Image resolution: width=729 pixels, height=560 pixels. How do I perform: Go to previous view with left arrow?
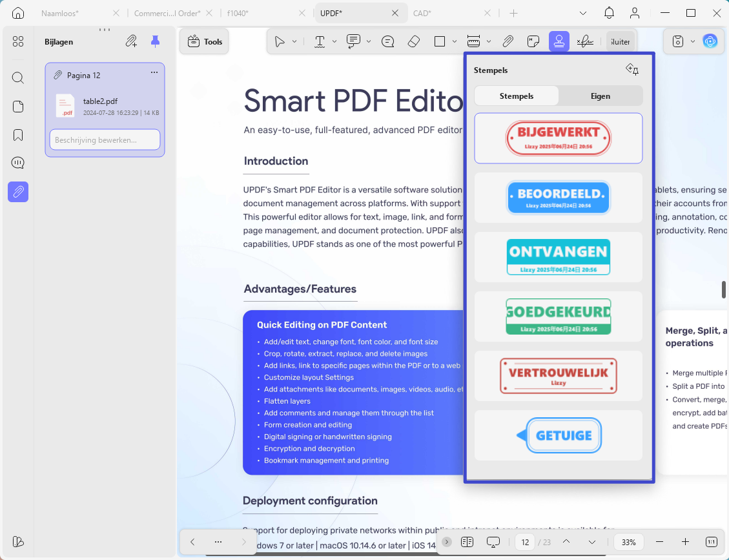point(192,541)
